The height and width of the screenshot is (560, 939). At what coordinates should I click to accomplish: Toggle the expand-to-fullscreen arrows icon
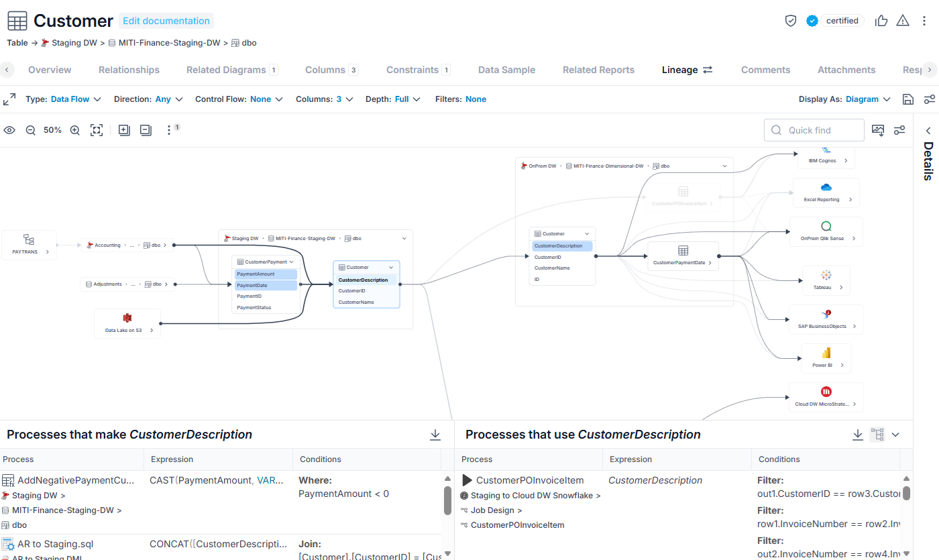9,99
